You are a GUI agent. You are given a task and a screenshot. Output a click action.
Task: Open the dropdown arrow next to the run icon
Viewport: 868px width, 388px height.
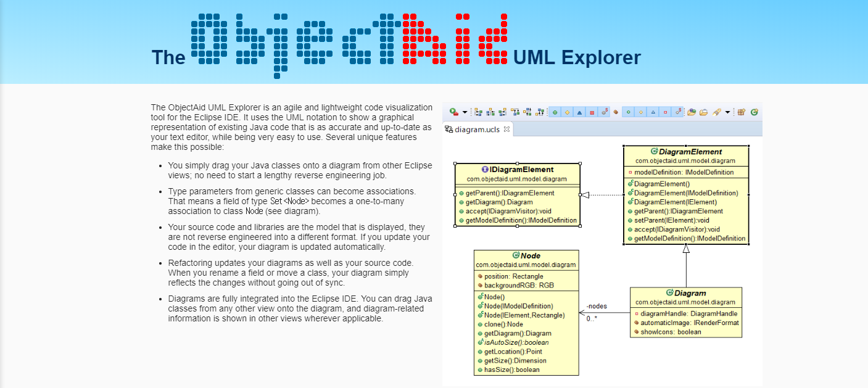[465, 112]
